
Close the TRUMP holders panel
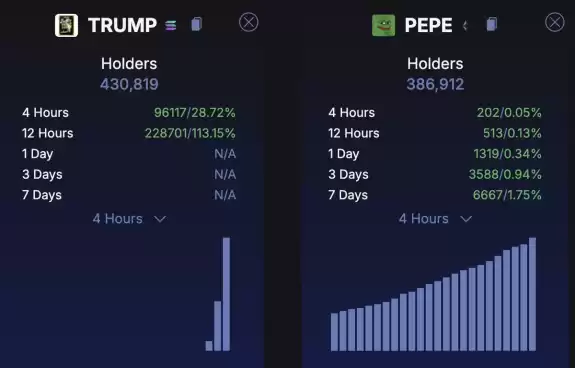tap(249, 22)
